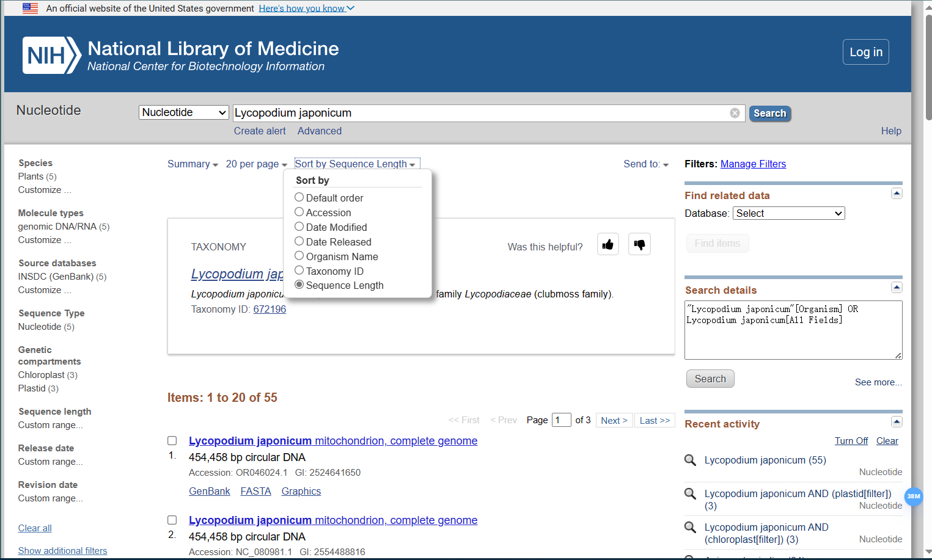Expand the 20 per page menu
Image resolution: width=932 pixels, height=560 pixels.
point(256,164)
